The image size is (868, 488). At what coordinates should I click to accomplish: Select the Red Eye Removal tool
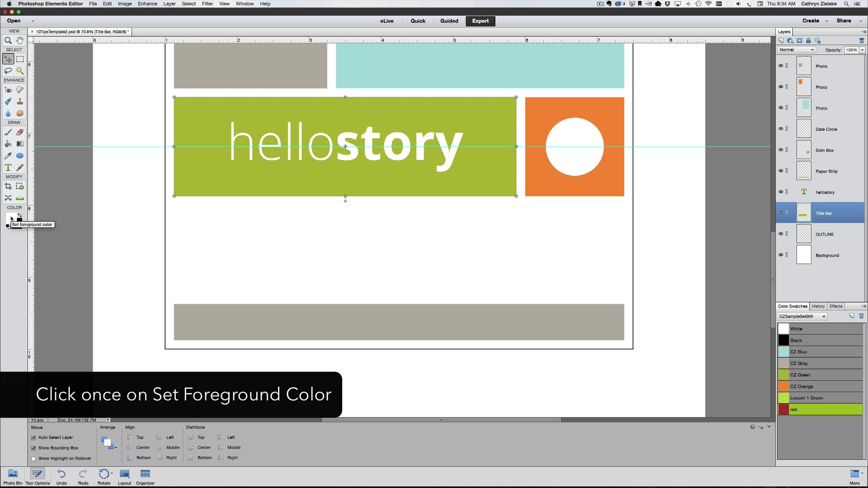coord(8,90)
